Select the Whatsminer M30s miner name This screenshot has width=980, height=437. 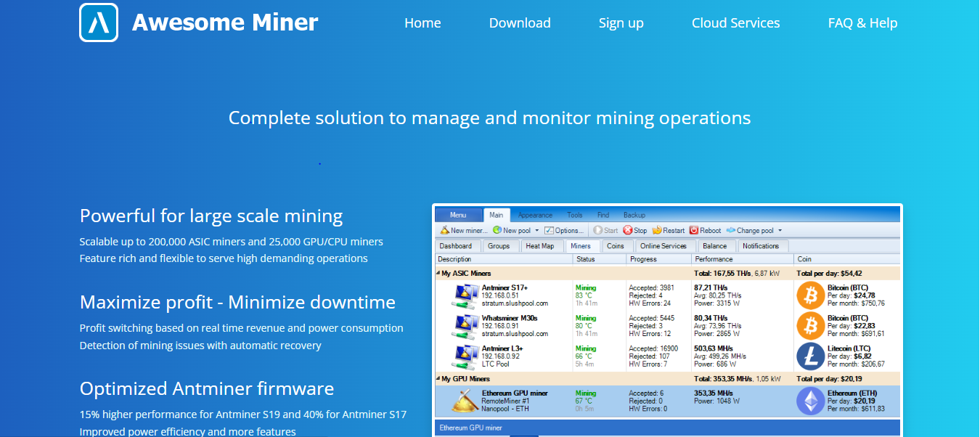[x=510, y=318]
